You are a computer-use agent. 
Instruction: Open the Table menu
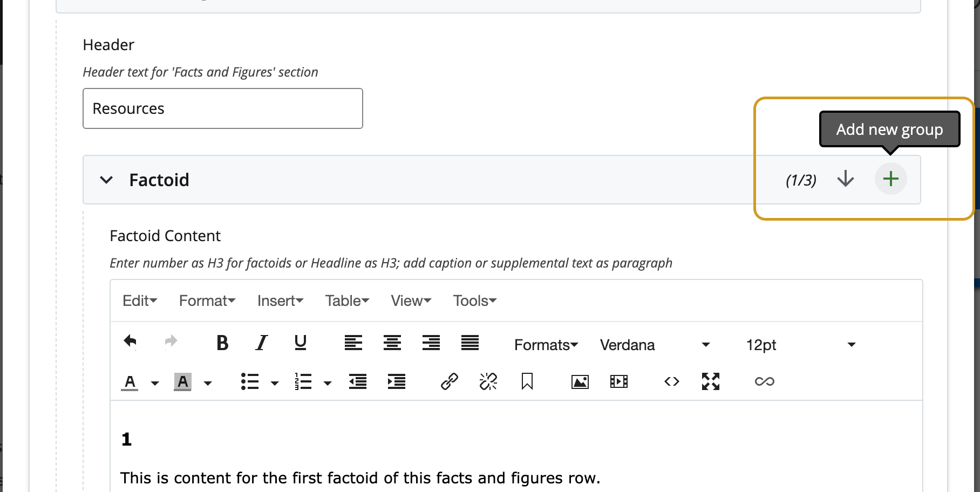pyautogui.click(x=347, y=300)
